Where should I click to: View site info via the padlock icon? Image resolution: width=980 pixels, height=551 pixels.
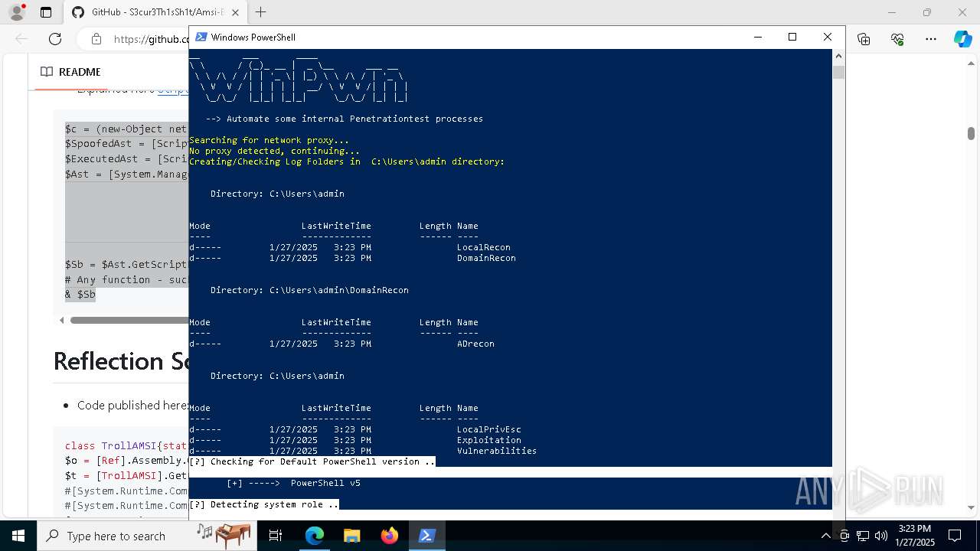click(x=96, y=39)
